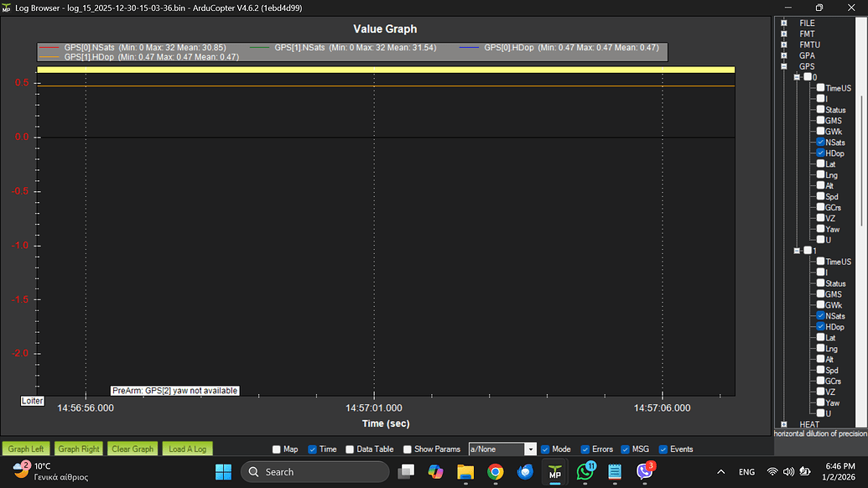Launch Copilot from the taskbar
Screen dimensions: 868x488
[x=435, y=472]
